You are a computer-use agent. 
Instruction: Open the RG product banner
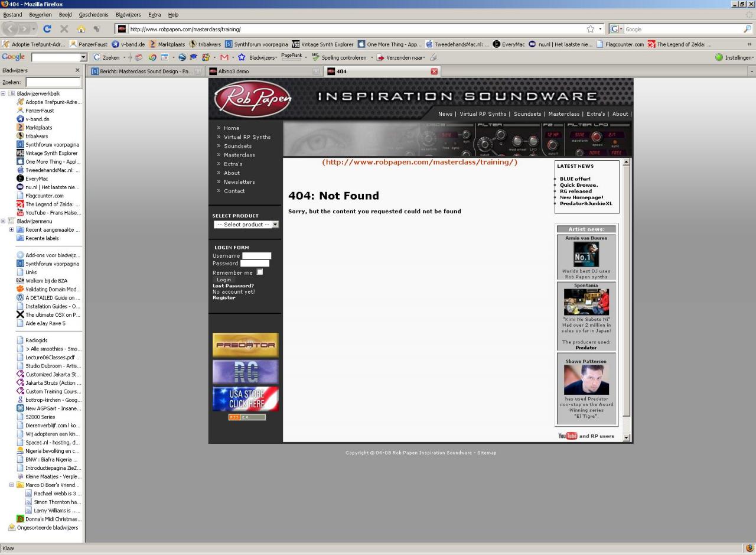tap(246, 372)
